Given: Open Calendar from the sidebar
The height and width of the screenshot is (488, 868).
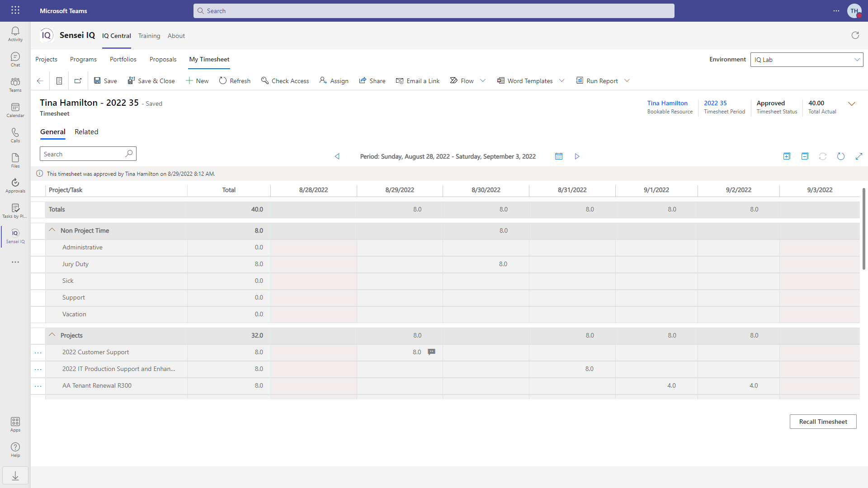Looking at the screenshot, I should (15, 110).
